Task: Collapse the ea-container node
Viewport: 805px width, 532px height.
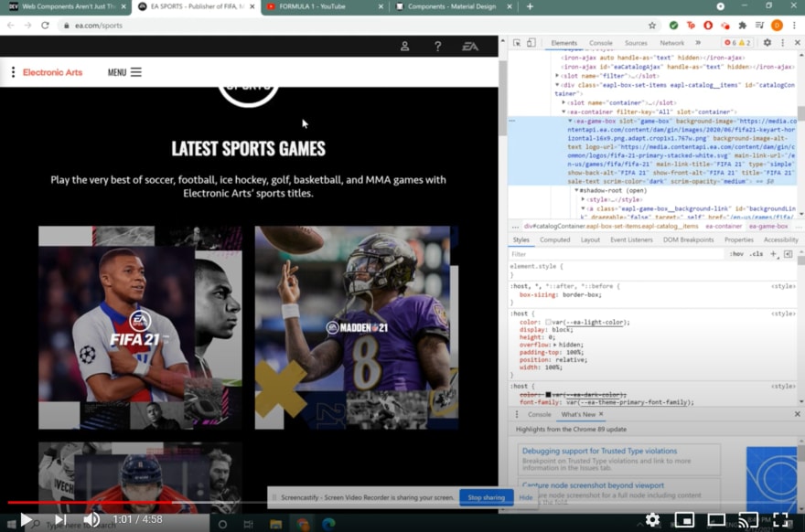Action: coord(563,112)
